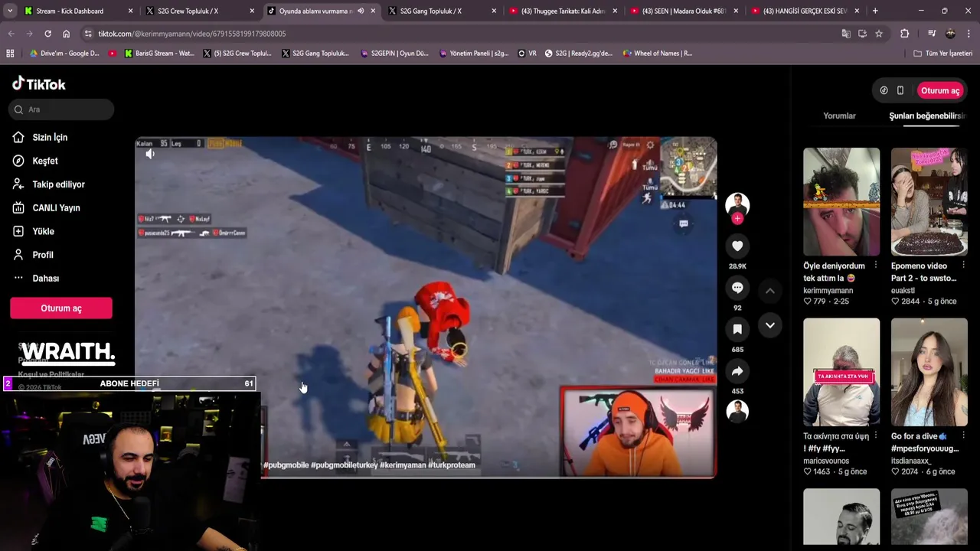
Task: Reload the page with the refresh icon
Action: click(x=47, y=34)
